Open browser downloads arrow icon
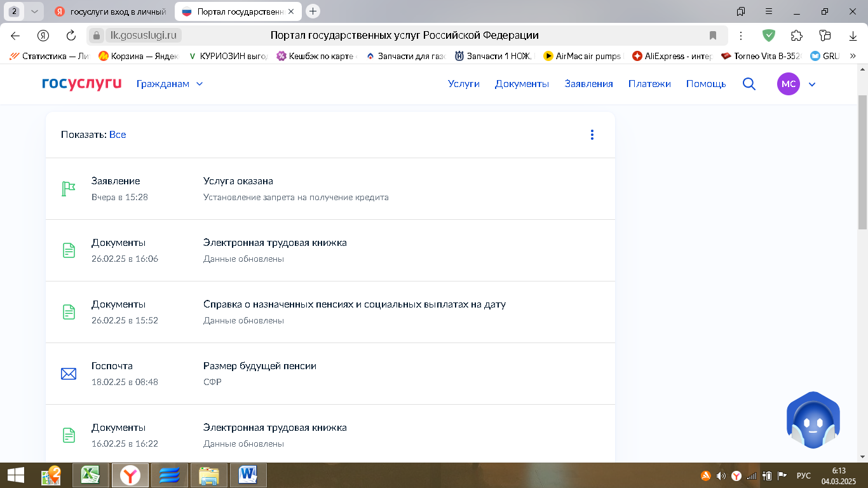This screenshot has height=488, width=868. click(851, 36)
